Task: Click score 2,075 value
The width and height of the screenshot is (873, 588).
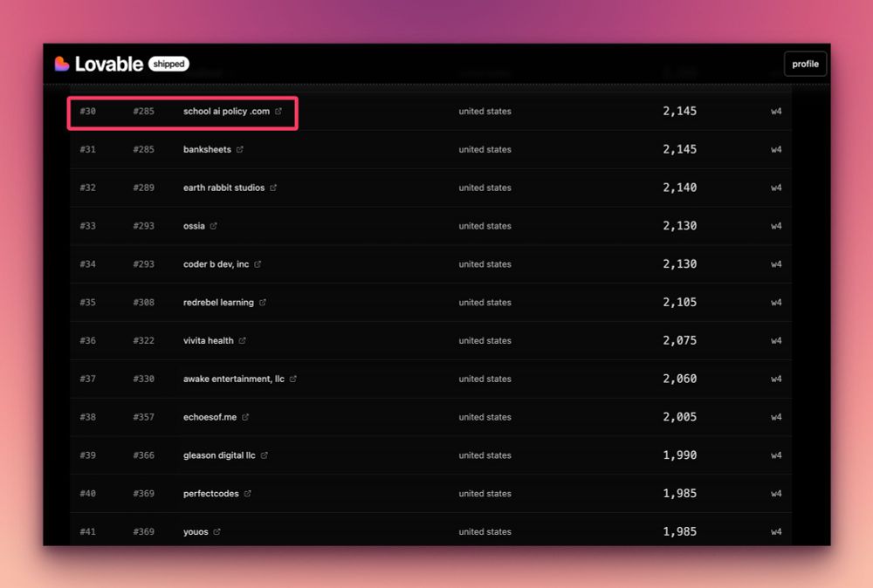Action: click(679, 340)
